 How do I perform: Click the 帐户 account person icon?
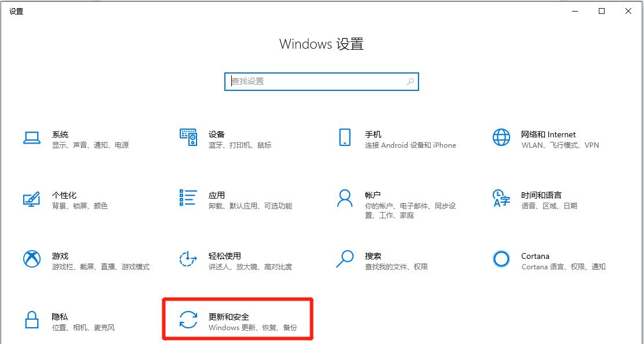coord(344,198)
